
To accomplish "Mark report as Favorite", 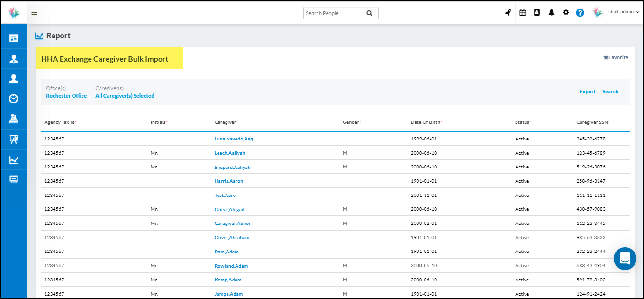I will [x=616, y=57].
